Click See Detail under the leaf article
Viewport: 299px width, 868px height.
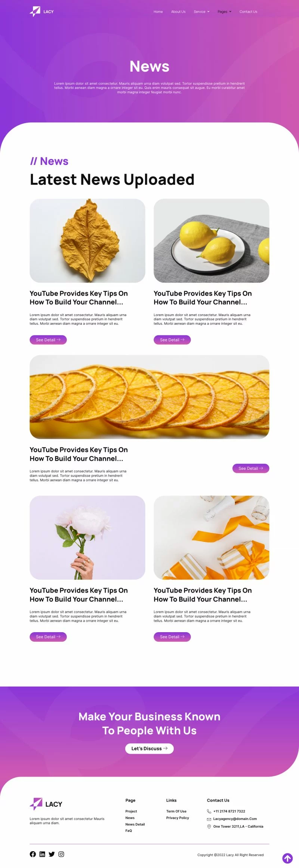(x=48, y=340)
